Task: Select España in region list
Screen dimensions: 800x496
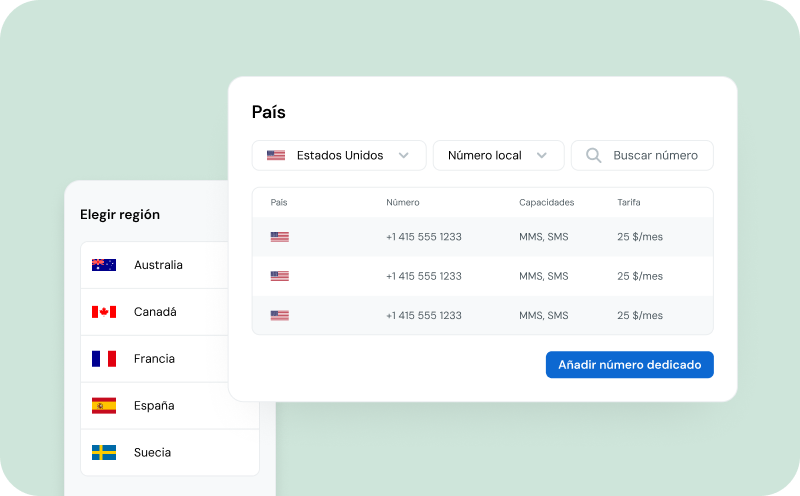Action: pyautogui.click(x=170, y=406)
